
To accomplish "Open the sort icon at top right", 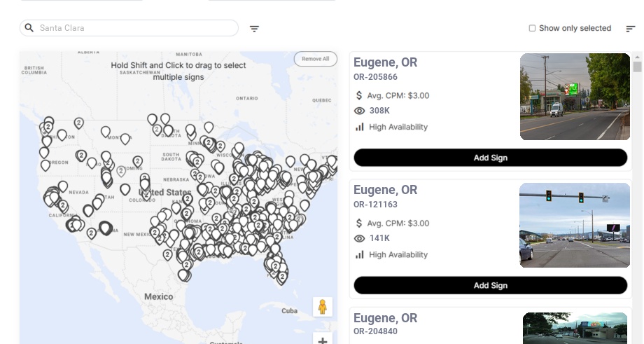I will tap(630, 29).
